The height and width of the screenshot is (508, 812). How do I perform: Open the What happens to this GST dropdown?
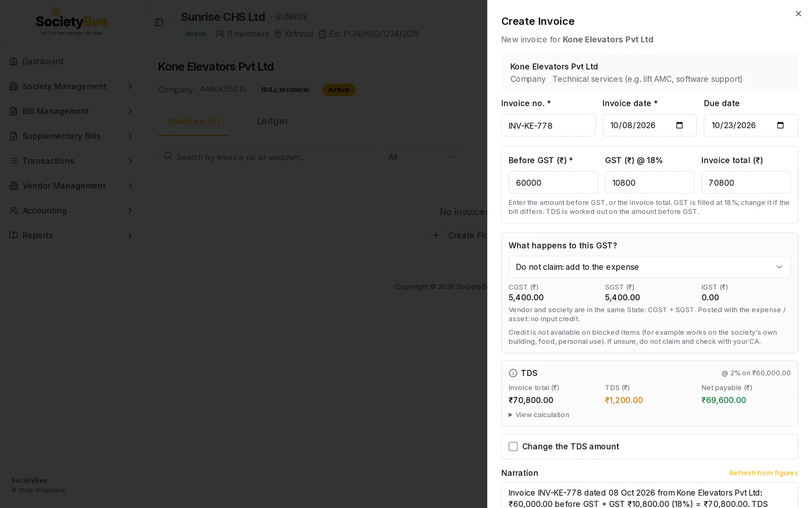click(650, 267)
